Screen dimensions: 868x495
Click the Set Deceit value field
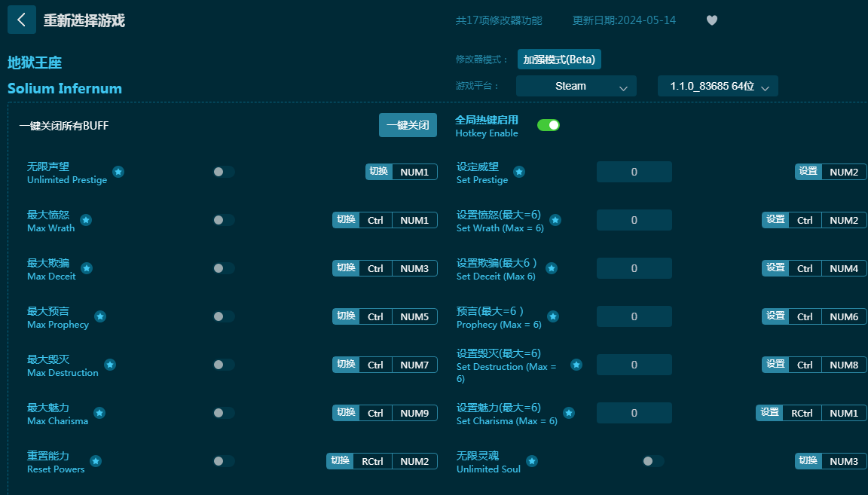[x=634, y=268]
